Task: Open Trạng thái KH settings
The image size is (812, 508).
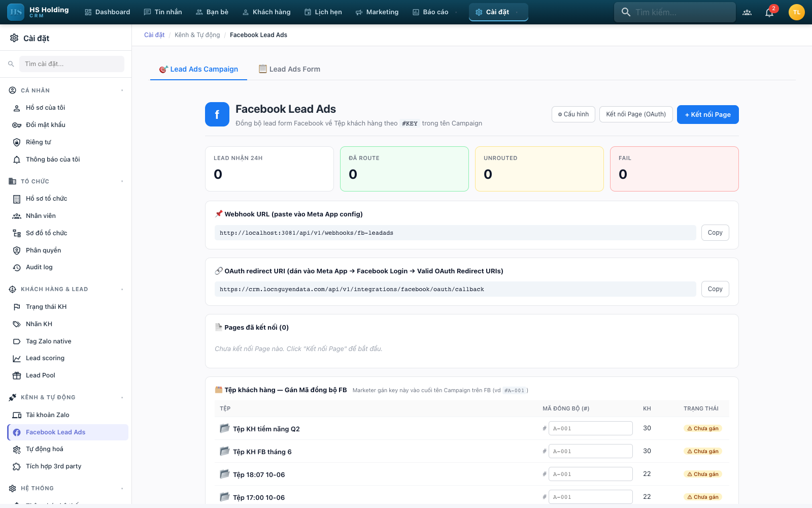Action: tap(67, 307)
